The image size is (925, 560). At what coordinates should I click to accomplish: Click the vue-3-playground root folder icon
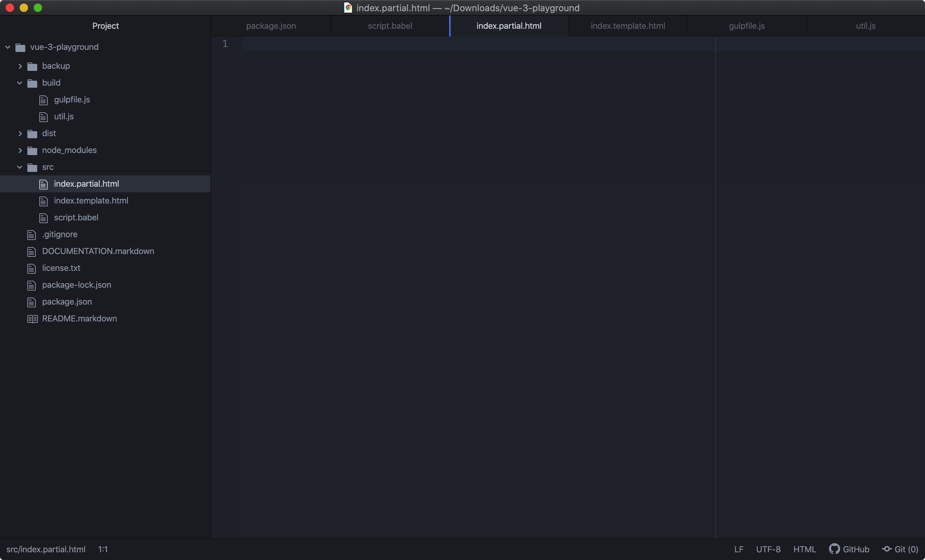point(20,47)
